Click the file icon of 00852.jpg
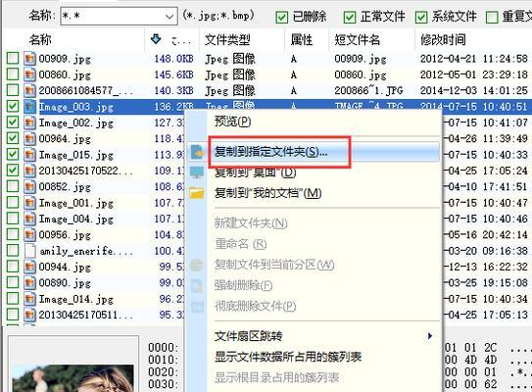Image resolution: width=532 pixels, height=392 pixels. pyautogui.click(x=29, y=186)
